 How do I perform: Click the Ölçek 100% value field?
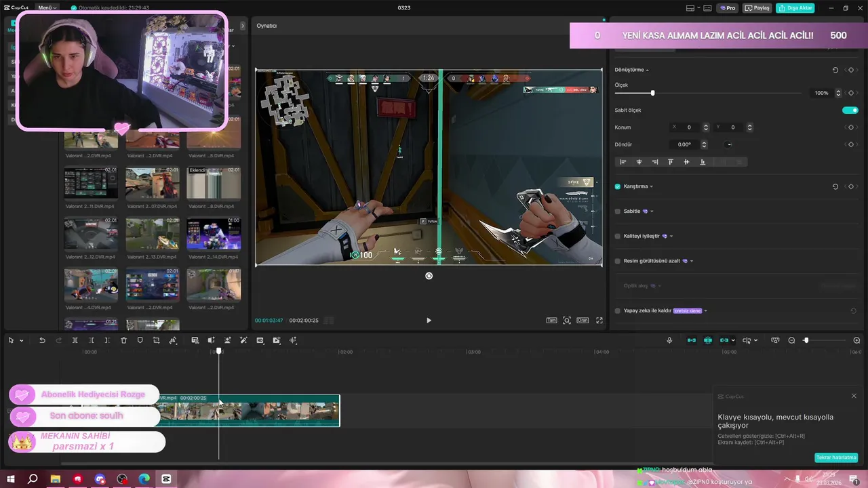coord(822,93)
